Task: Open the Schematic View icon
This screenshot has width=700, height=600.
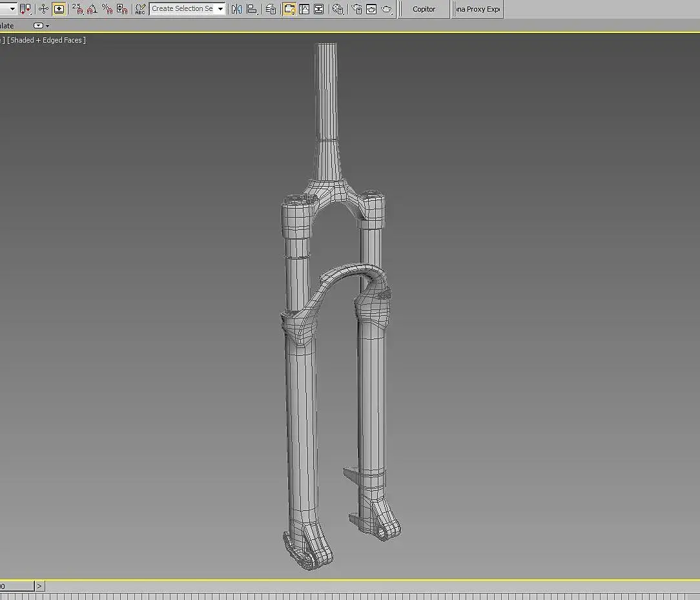Action: [318, 9]
